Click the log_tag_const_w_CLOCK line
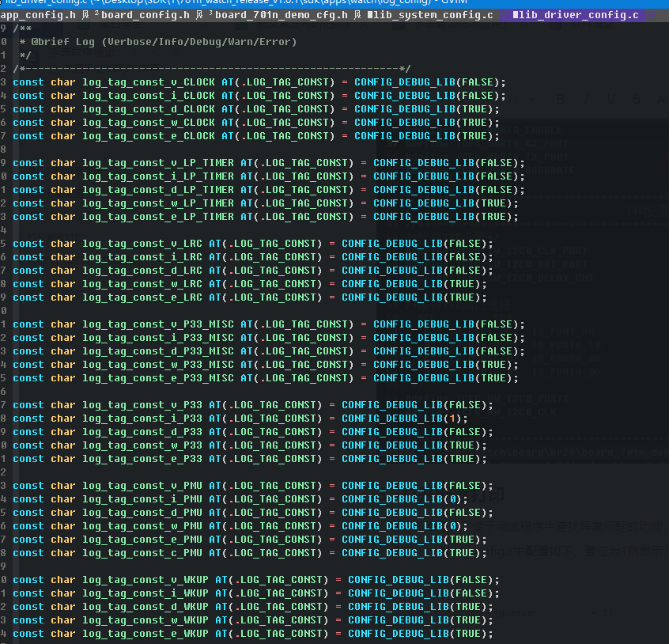Image resolution: width=669 pixels, height=644 pixels. pyautogui.click(x=256, y=123)
